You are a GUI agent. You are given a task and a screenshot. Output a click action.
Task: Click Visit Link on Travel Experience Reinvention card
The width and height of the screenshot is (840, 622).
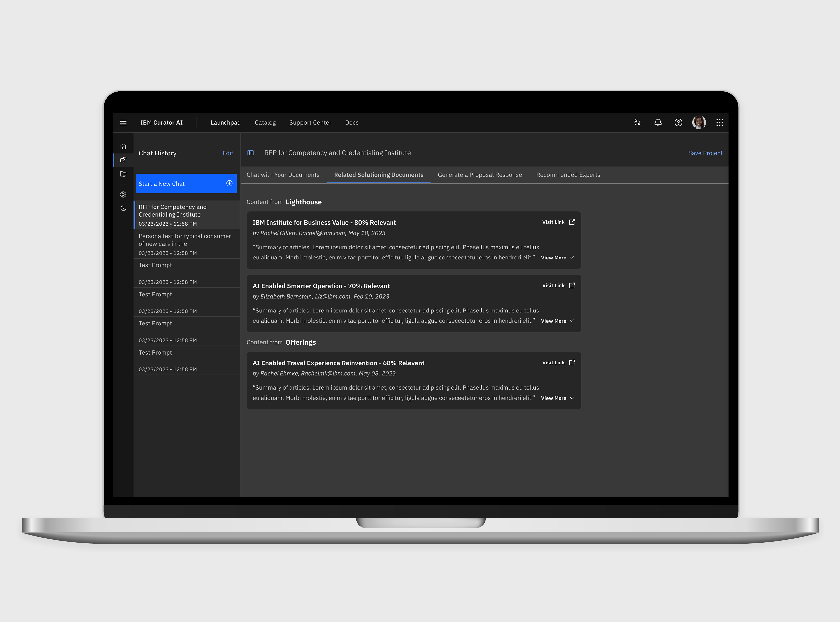(x=553, y=362)
